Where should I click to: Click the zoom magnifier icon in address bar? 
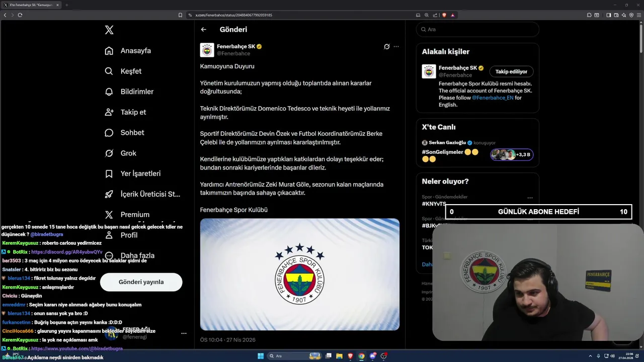click(427, 15)
